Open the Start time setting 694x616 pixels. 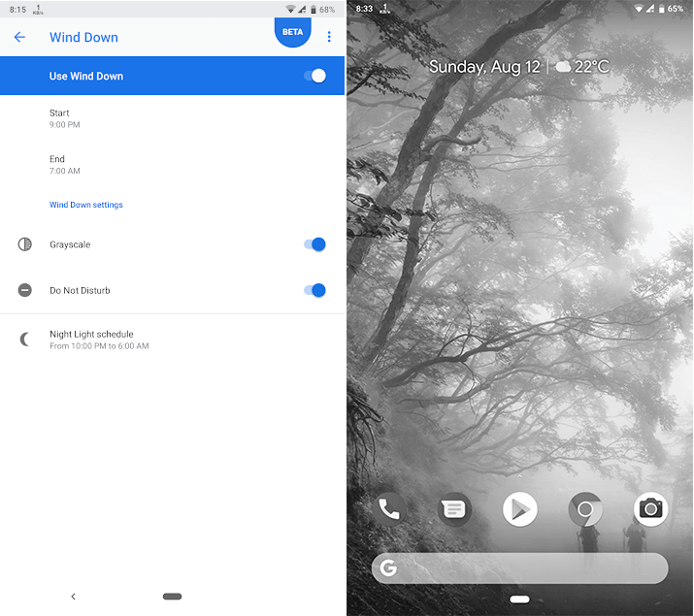[172, 118]
